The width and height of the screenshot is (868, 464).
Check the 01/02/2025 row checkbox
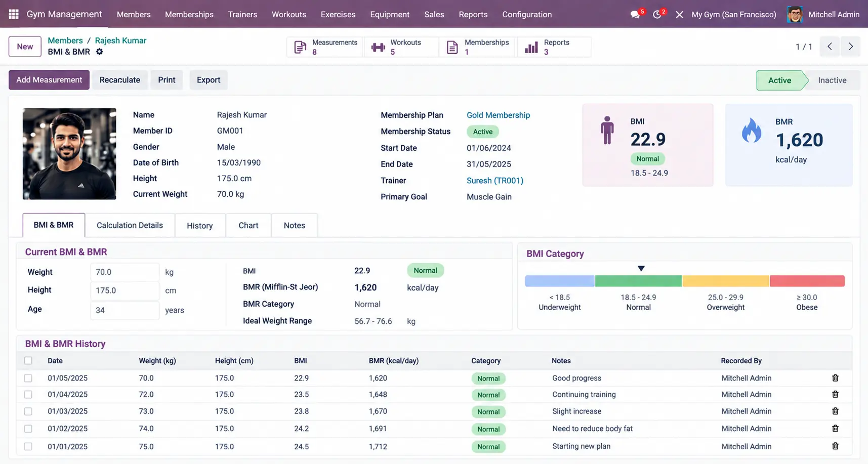[x=28, y=429]
